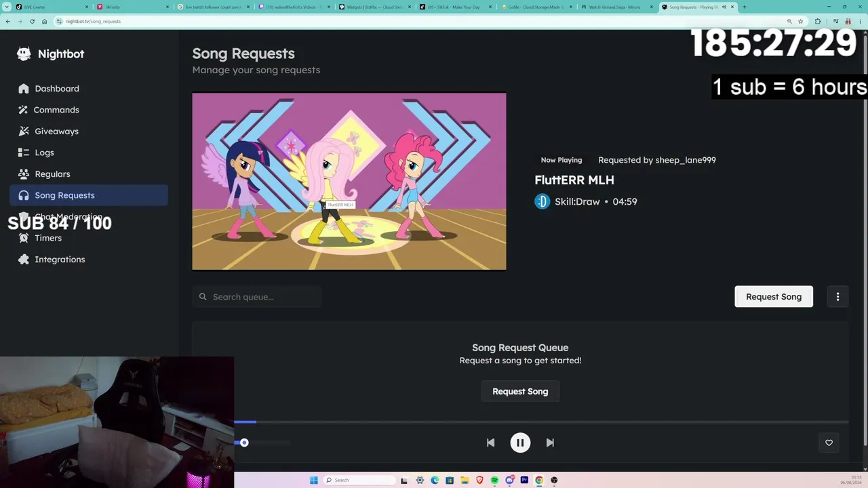Open the browser home page
This screenshot has height=488, width=868.
pos(44,22)
